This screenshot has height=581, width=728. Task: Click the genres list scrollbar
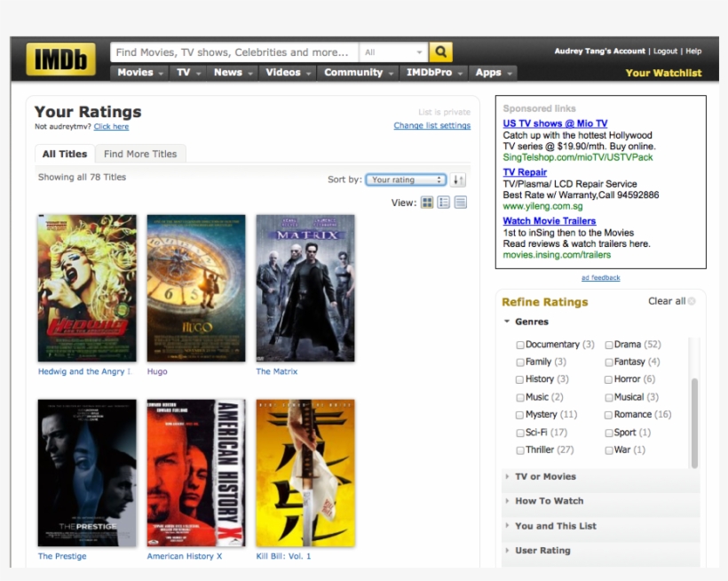tap(694, 423)
